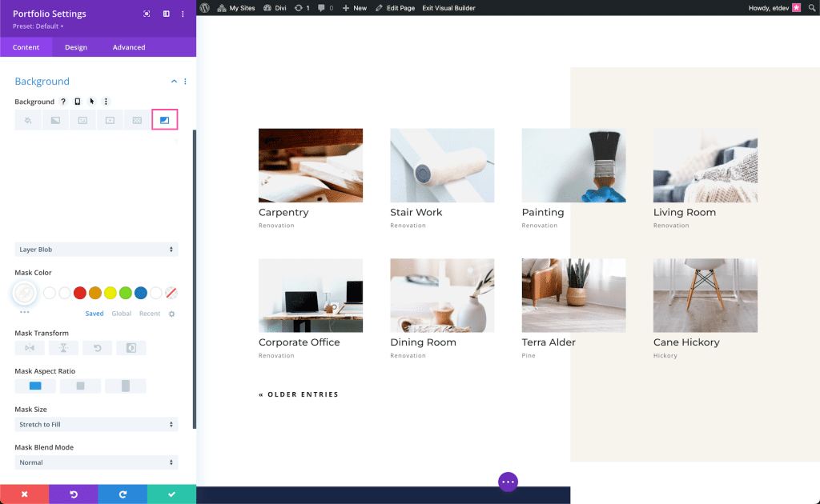Rotate the mask
This screenshot has height=504, width=820.
[x=97, y=348]
